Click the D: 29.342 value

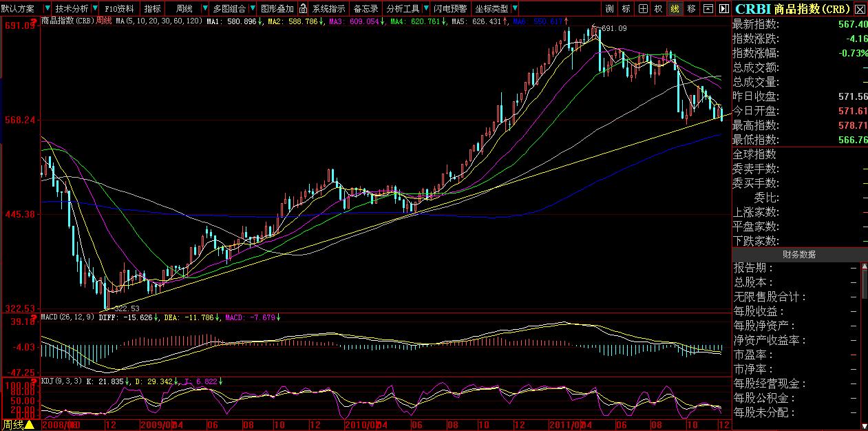click(x=154, y=381)
